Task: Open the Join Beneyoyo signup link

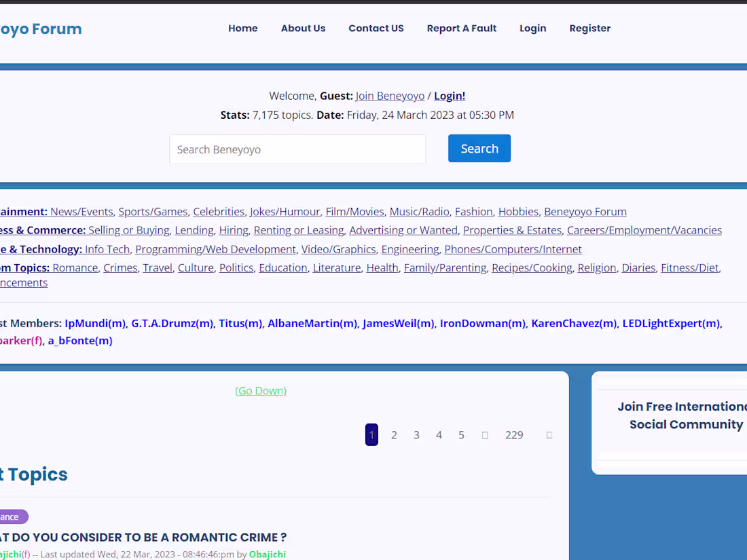Action: click(390, 96)
